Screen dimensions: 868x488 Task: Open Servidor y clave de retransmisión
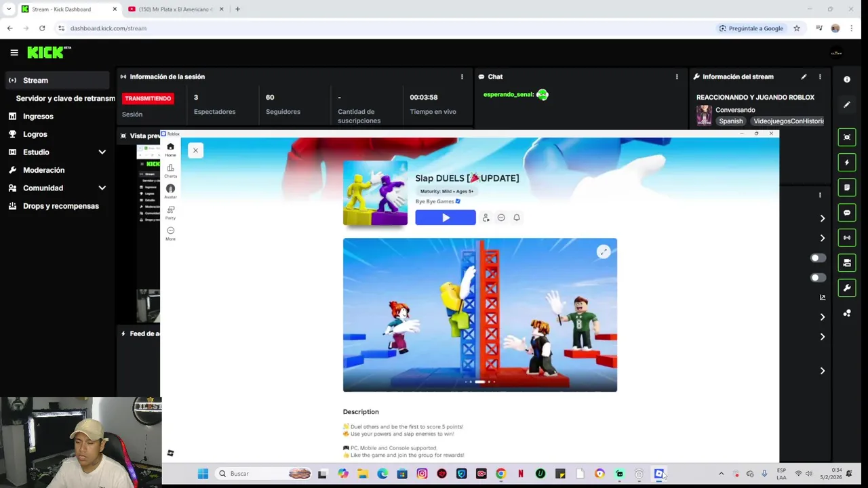(65, 98)
